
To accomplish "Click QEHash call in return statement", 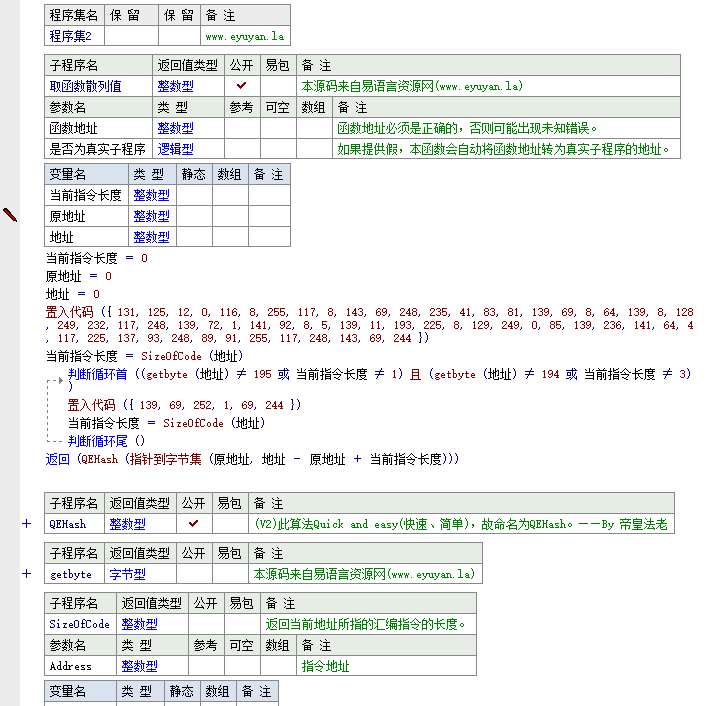I will coord(99,459).
